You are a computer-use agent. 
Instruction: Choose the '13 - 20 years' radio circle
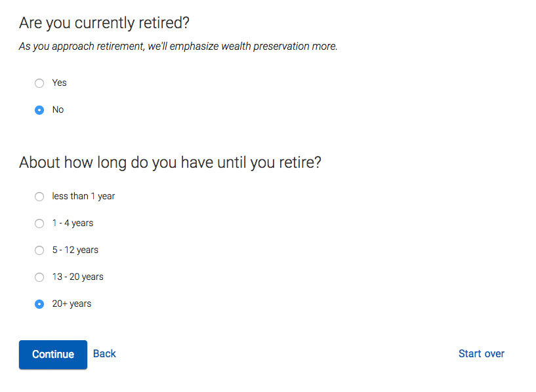[x=39, y=277]
